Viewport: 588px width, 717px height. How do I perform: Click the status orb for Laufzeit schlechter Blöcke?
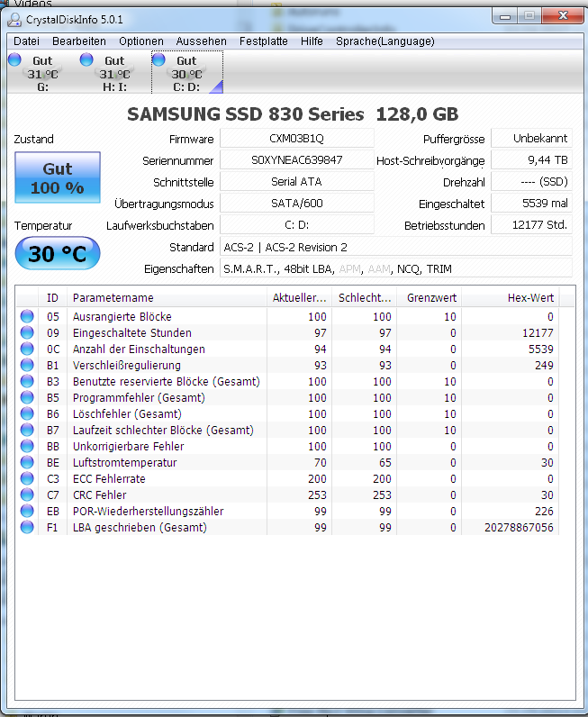[27, 430]
